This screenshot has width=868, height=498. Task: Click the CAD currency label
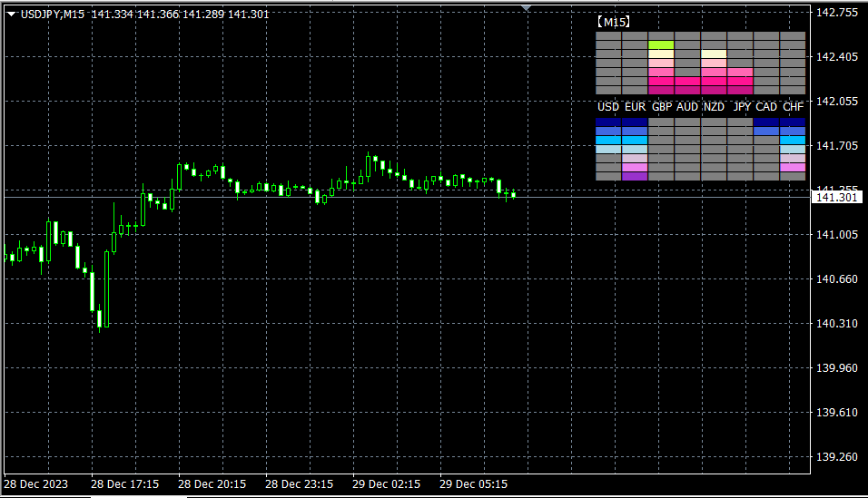766,107
